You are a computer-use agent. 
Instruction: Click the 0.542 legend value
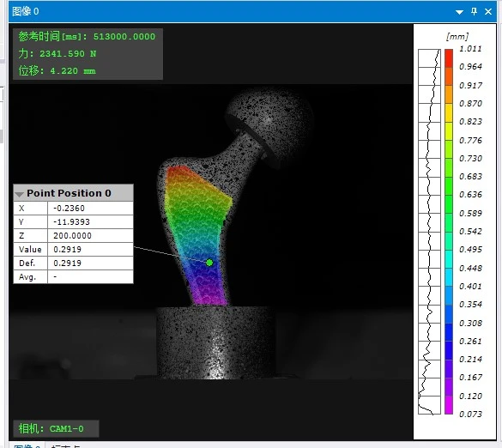470,231
